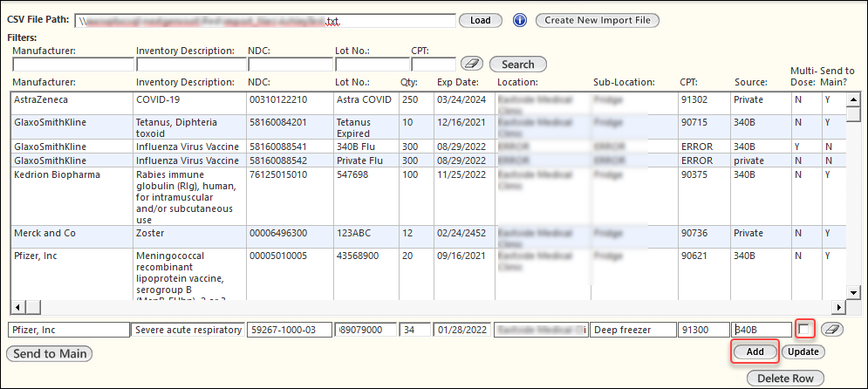
Task: Focus the CSV File Path field
Action: 264,20
